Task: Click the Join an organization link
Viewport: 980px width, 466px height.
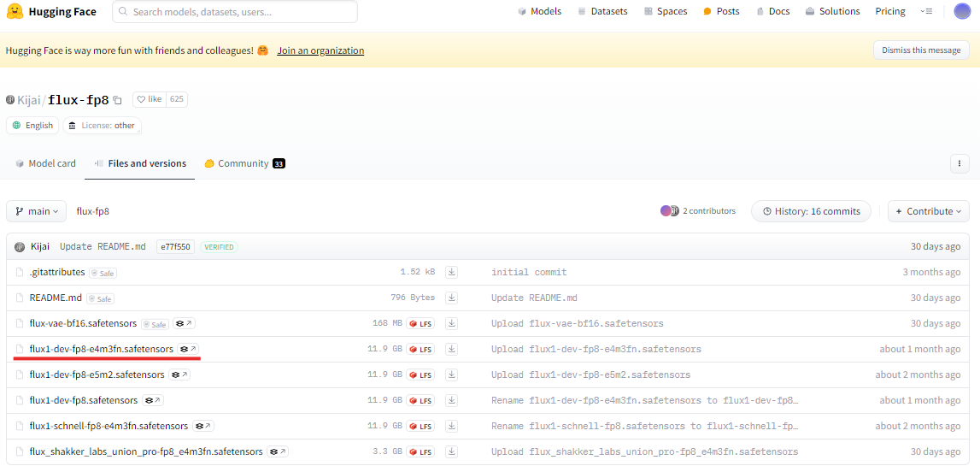Action: 320,50
